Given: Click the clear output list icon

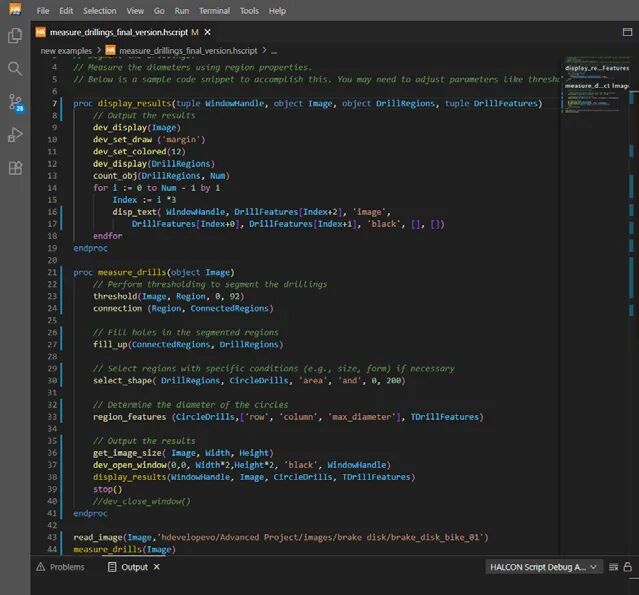Looking at the screenshot, I should 612,567.
